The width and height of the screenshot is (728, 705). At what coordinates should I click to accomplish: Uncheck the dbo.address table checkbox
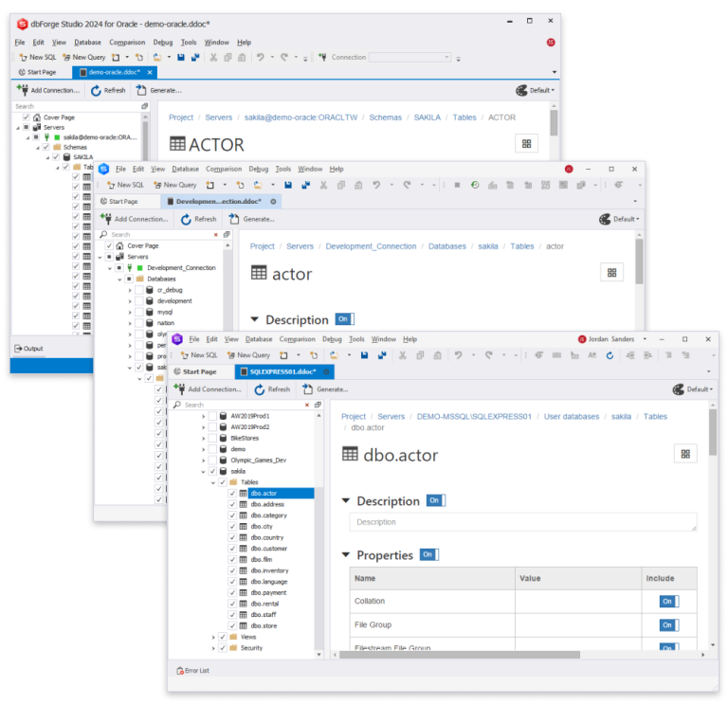[x=232, y=504]
